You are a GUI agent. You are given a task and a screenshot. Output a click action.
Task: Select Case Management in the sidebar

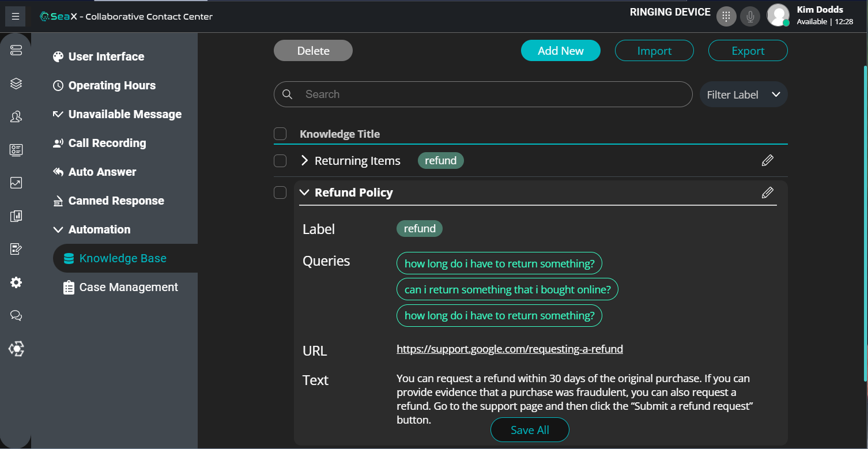coord(128,287)
